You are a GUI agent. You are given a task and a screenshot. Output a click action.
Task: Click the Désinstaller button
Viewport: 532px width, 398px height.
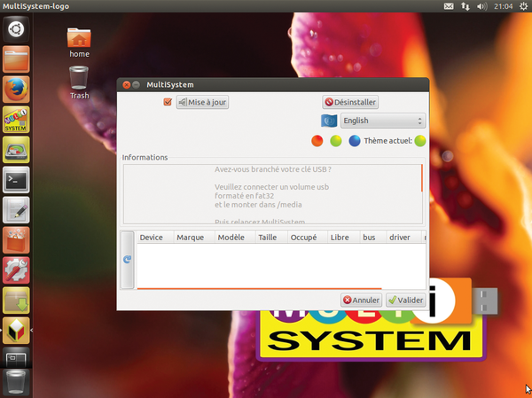pyautogui.click(x=350, y=102)
